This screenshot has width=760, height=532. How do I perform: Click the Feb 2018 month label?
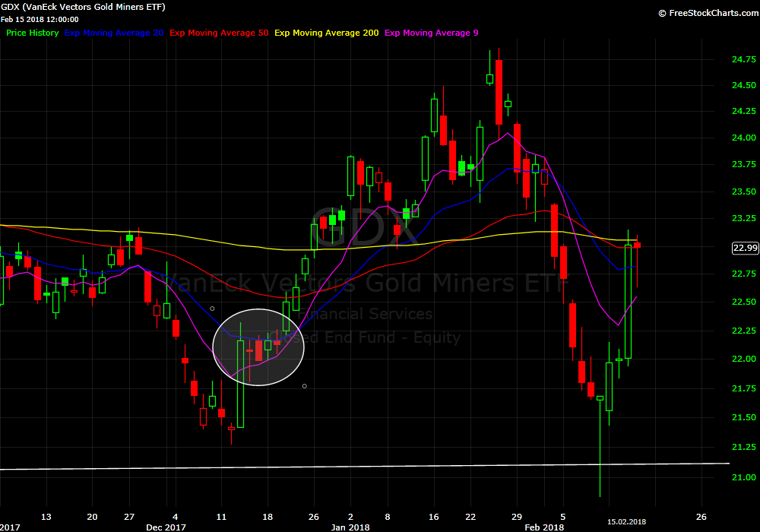coord(544,527)
